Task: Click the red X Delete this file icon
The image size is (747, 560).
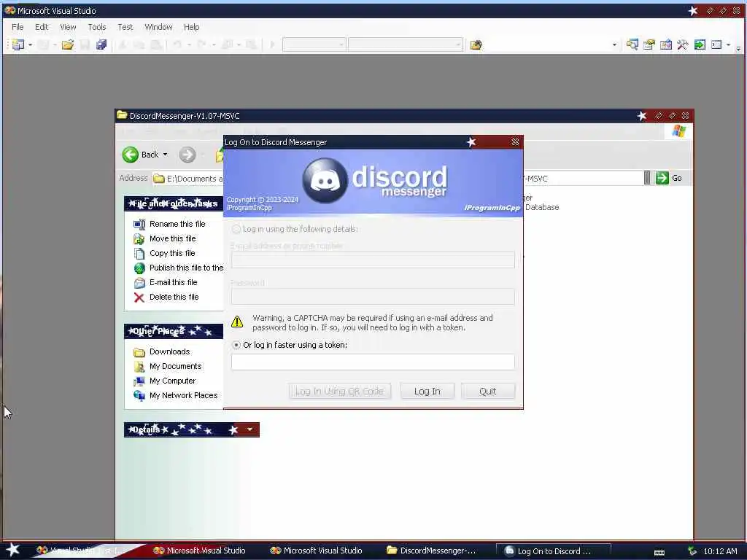Action: pos(139,297)
